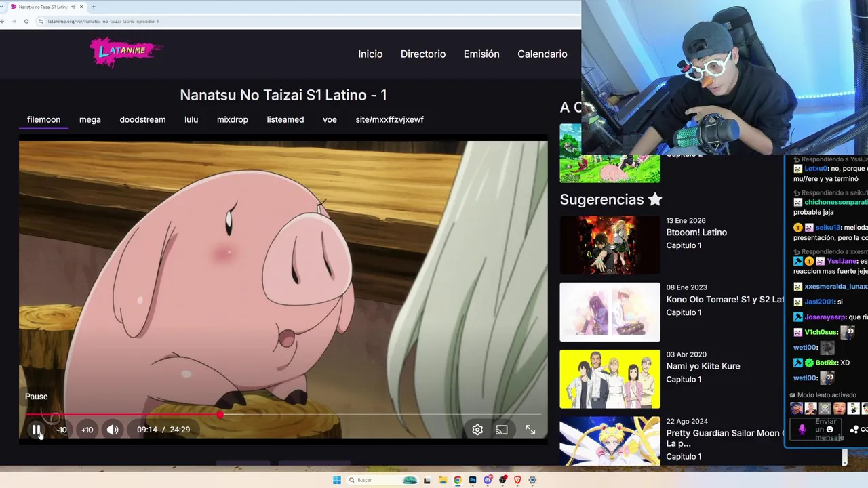Click the browser forward arrow
The width and height of the screenshot is (868, 488).
pyautogui.click(x=14, y=21)
